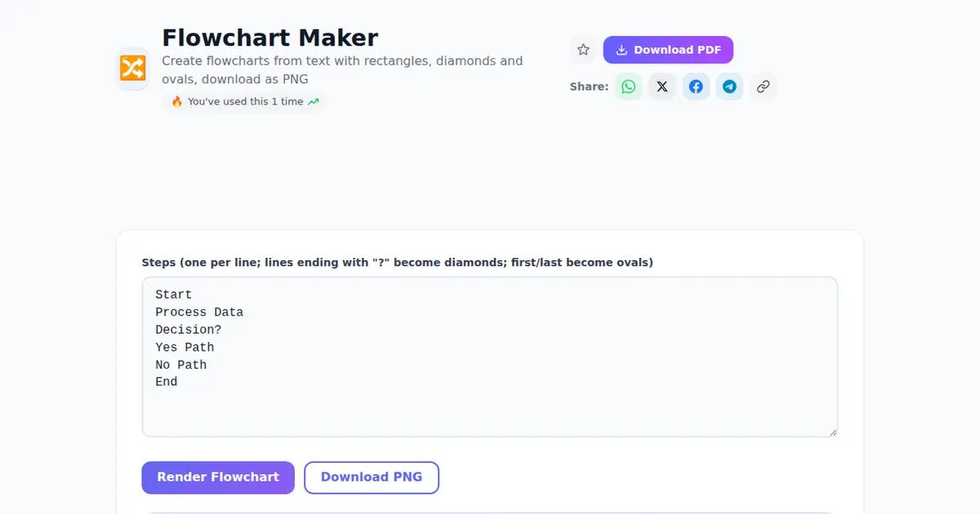Click the 'No Path' line in the steps
This screenshot has height=514, width=980.
180,365
